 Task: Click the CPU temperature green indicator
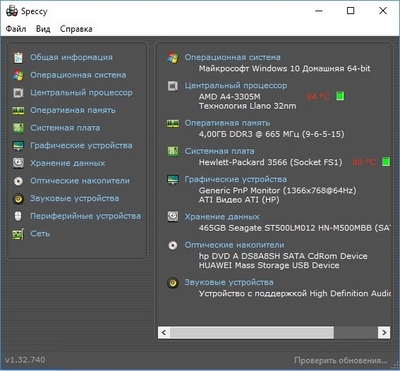(x=340, y=96)
